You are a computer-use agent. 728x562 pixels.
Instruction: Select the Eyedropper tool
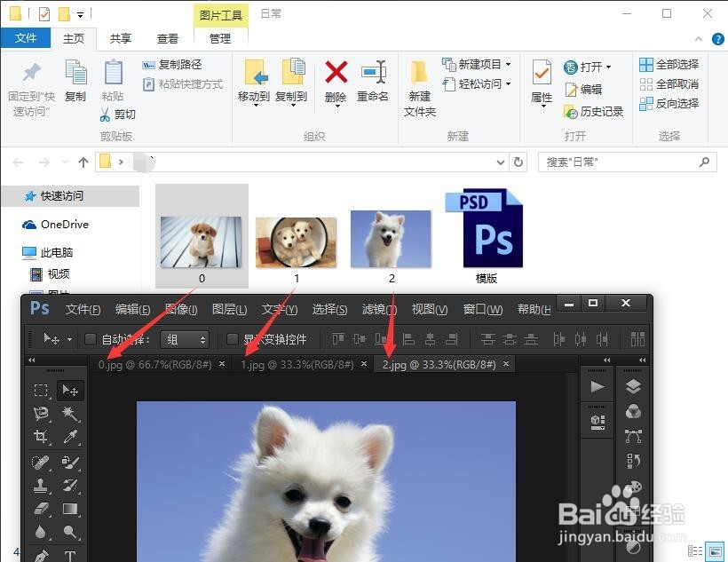point(70,436)
